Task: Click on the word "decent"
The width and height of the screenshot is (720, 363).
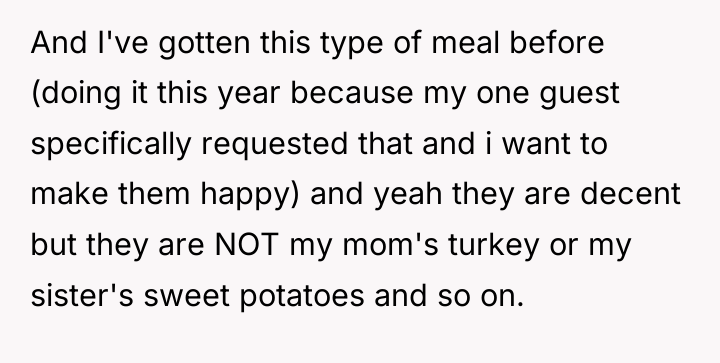Action: click(x=630, y=194)
